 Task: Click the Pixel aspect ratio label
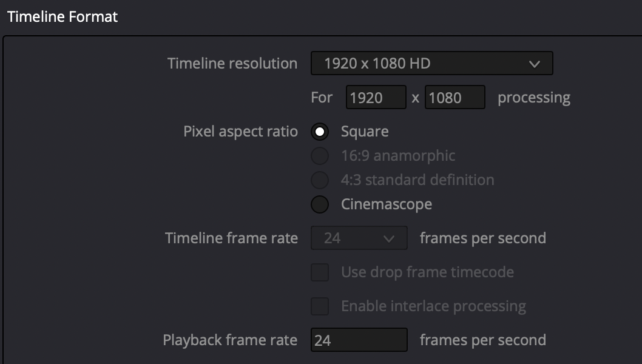[240, 132]
